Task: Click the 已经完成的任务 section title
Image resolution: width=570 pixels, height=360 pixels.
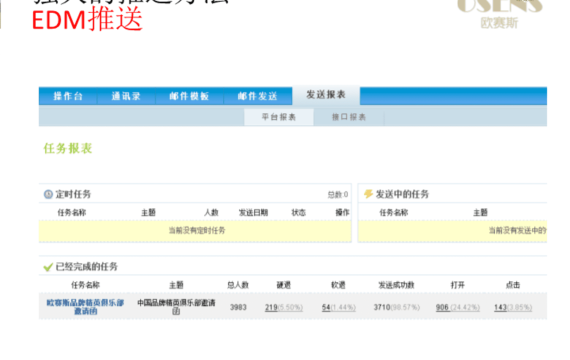Action: point(87,267)
